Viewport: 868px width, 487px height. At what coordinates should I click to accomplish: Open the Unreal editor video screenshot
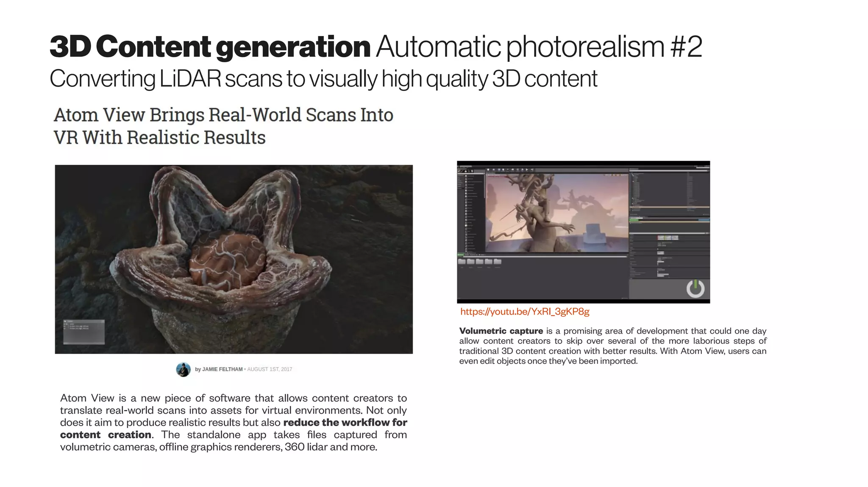[x=583, y=232]
